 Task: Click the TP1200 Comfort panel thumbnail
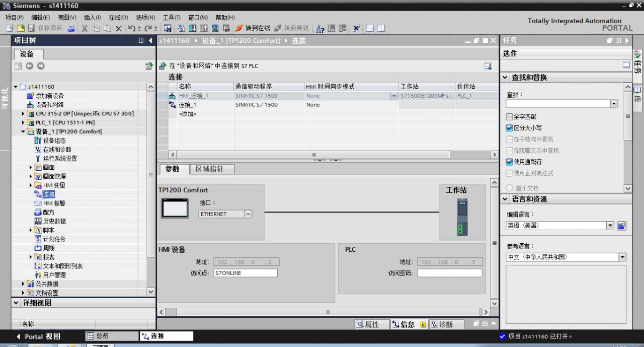pyautogui.click(x=175, y=208)
